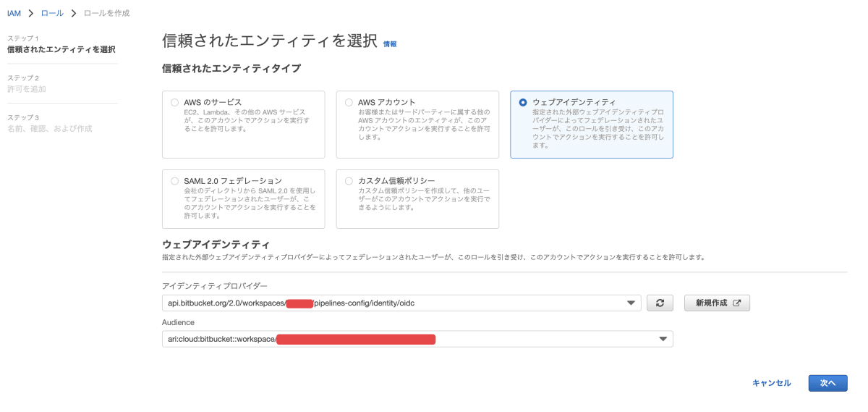Select the AWS アカウント radio option
868x412 pixels.
(x=349, y=103)
